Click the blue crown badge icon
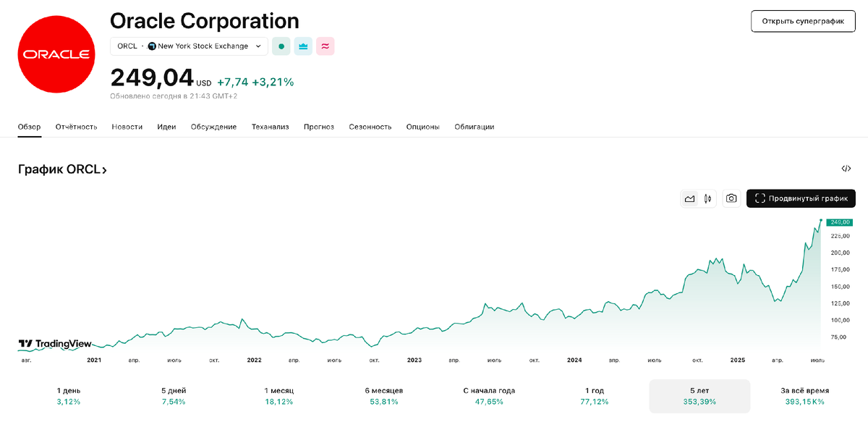The height and width of the screenshot is (422, 868). (303, 46)
